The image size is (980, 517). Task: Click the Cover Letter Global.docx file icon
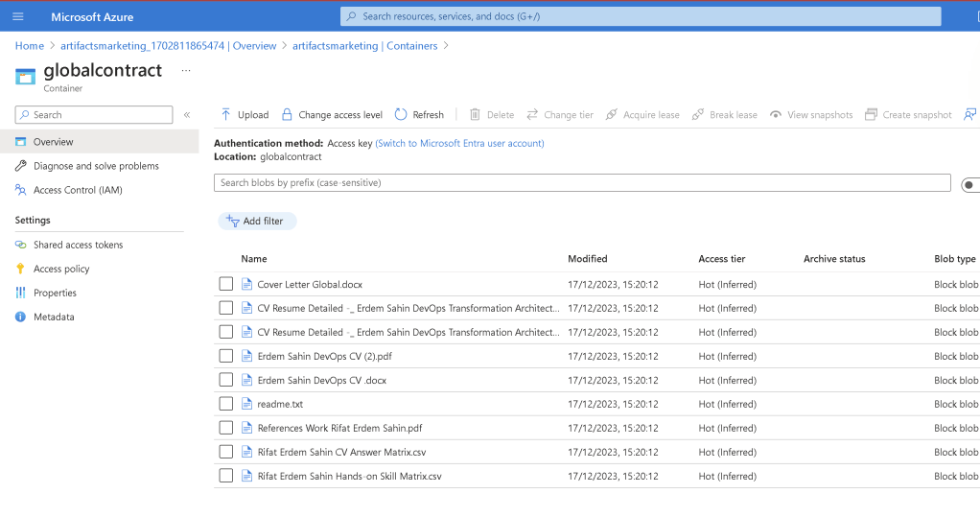click(x=246, y=284)
